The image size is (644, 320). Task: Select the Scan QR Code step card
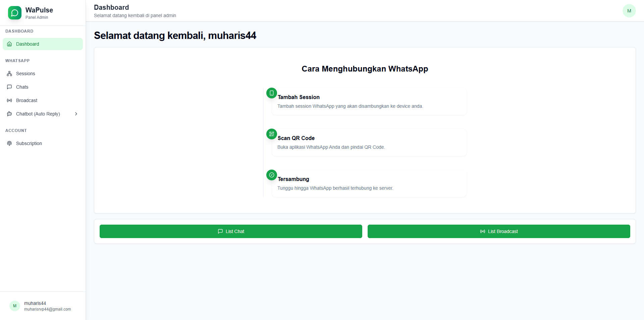click(369, 143)
